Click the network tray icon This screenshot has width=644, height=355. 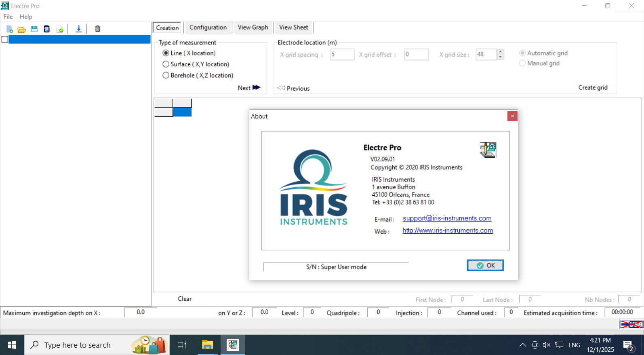559,345
